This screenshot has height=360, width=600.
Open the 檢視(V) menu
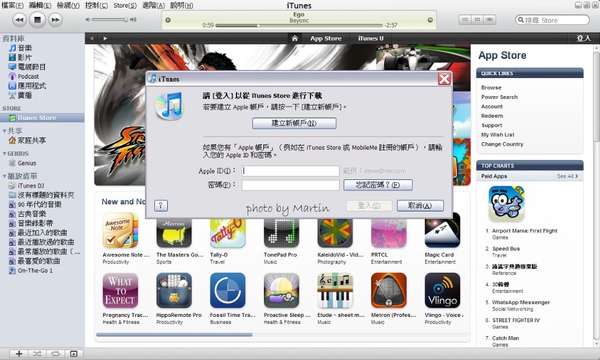tap(68, 5)
